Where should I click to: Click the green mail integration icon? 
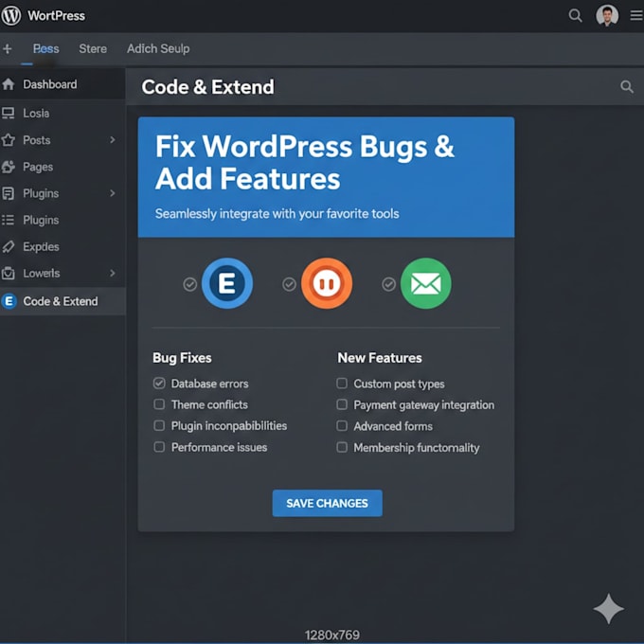point(426,283)
